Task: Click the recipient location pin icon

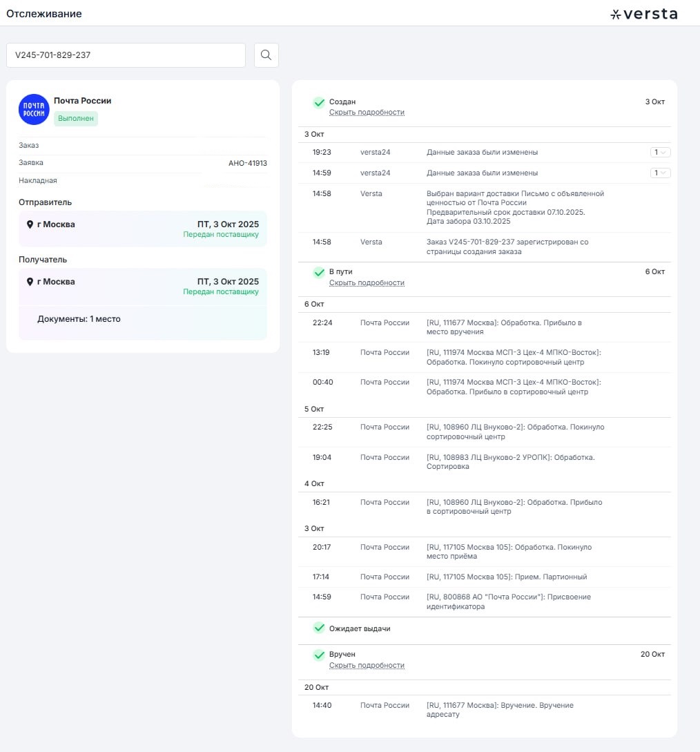Action: click(30, 282)
